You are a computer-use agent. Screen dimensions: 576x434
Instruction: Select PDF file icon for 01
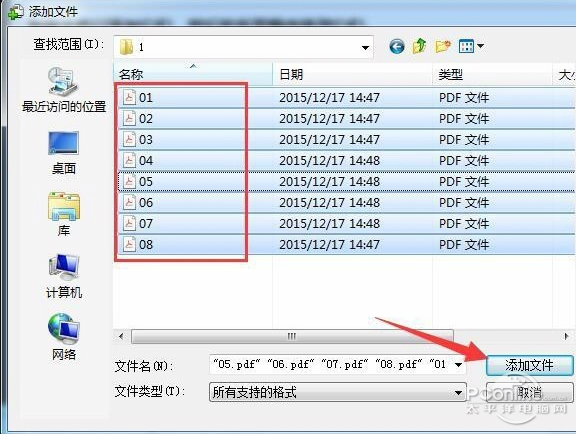click(129, 97)
